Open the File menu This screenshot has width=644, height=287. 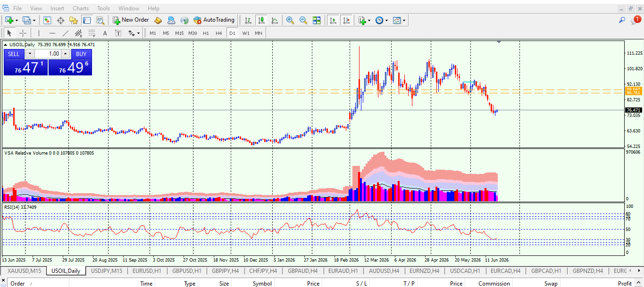[17, 8]
